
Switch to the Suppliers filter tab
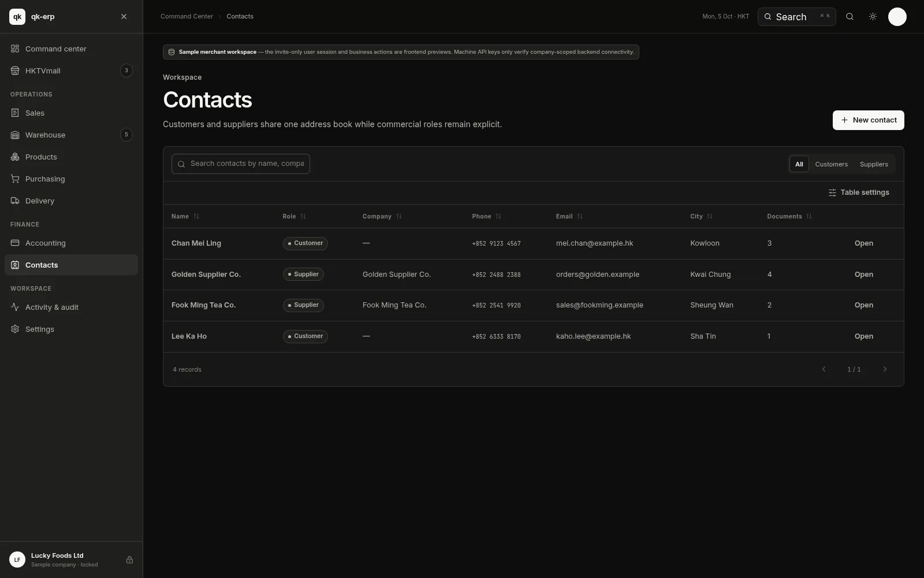(874, 164)
